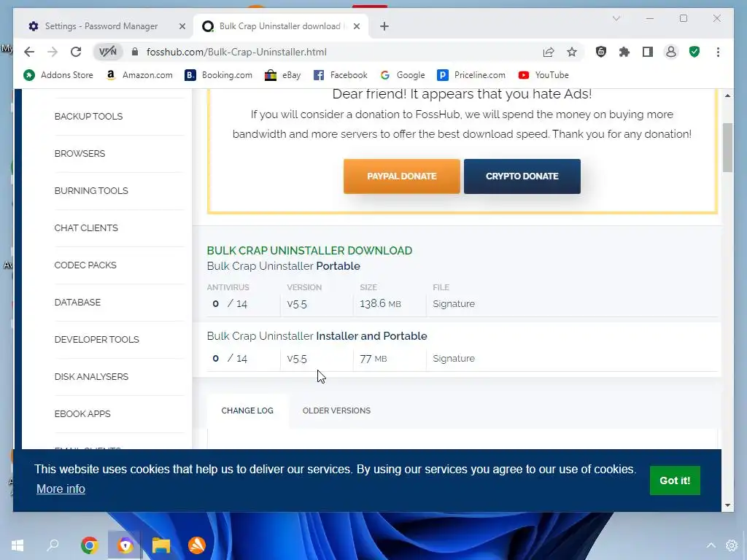
Task: Open the shield extension icon
Action: (x=601, y=52)
